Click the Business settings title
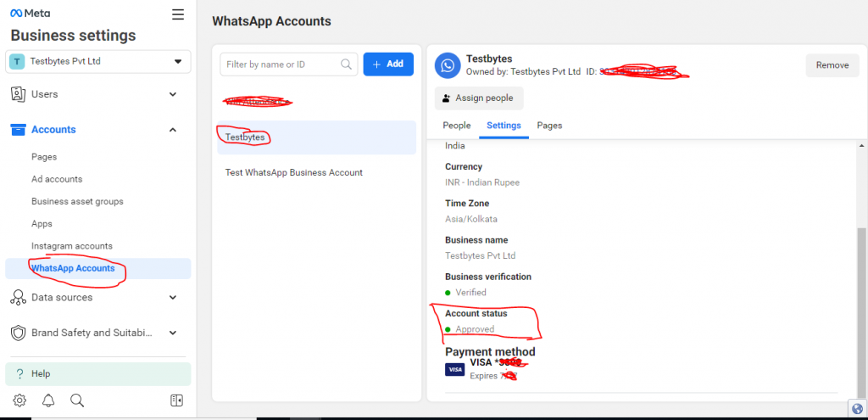 [73, 36]
